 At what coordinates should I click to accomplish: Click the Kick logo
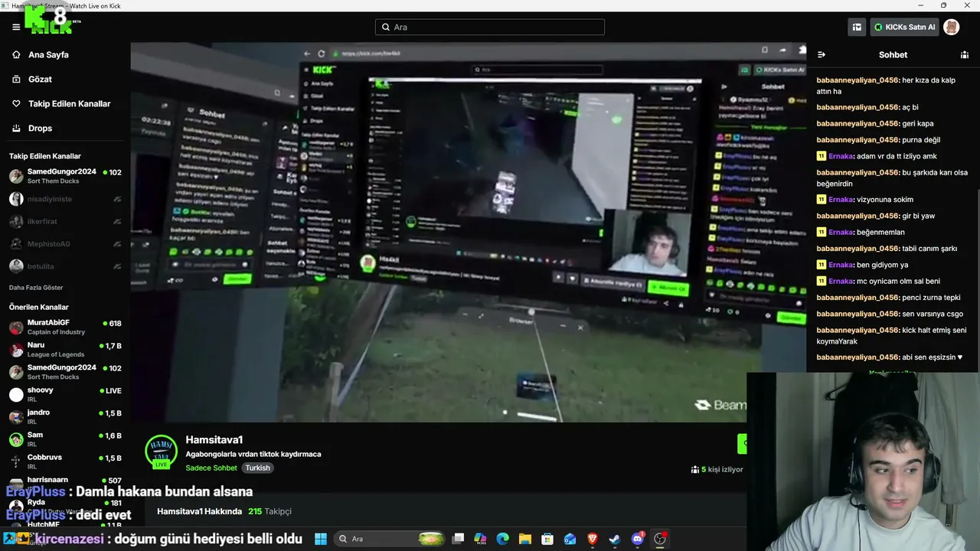48,19
